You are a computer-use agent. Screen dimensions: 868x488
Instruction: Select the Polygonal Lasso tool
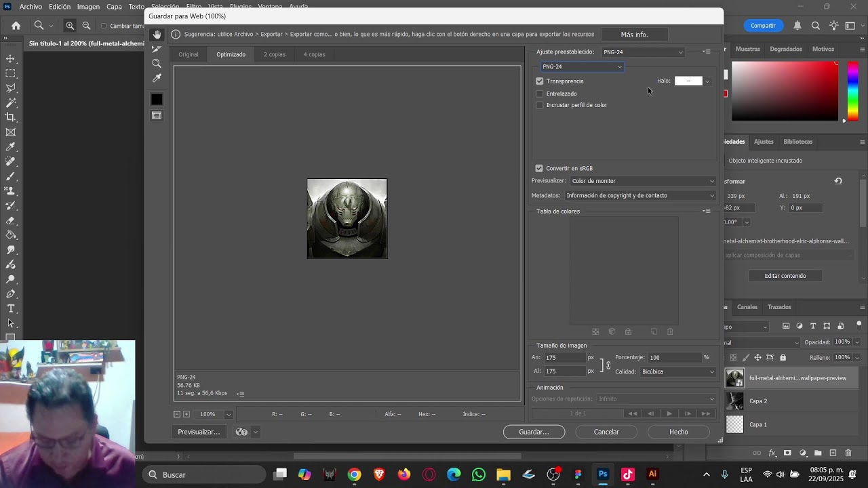pos(10,88)
